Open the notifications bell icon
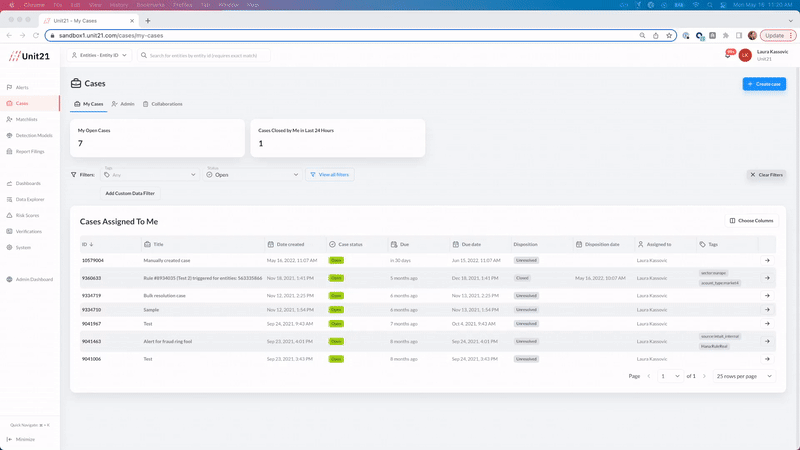 point(728,55)
